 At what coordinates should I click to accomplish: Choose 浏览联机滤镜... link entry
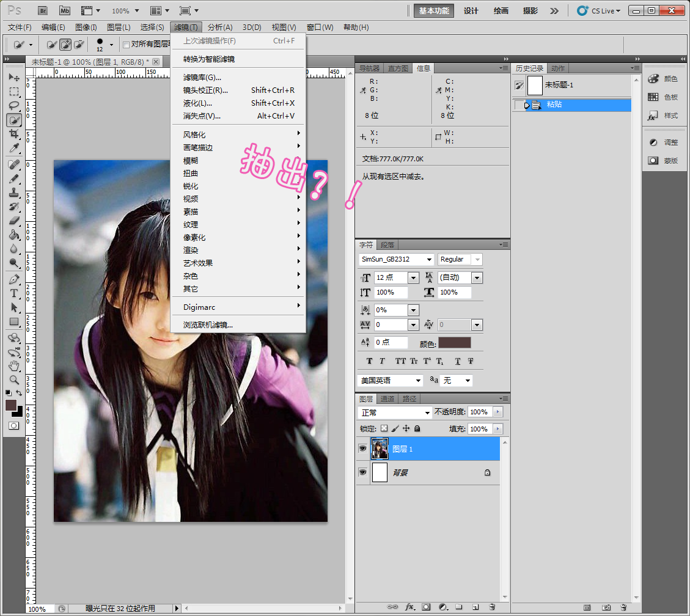pos(238,324)
